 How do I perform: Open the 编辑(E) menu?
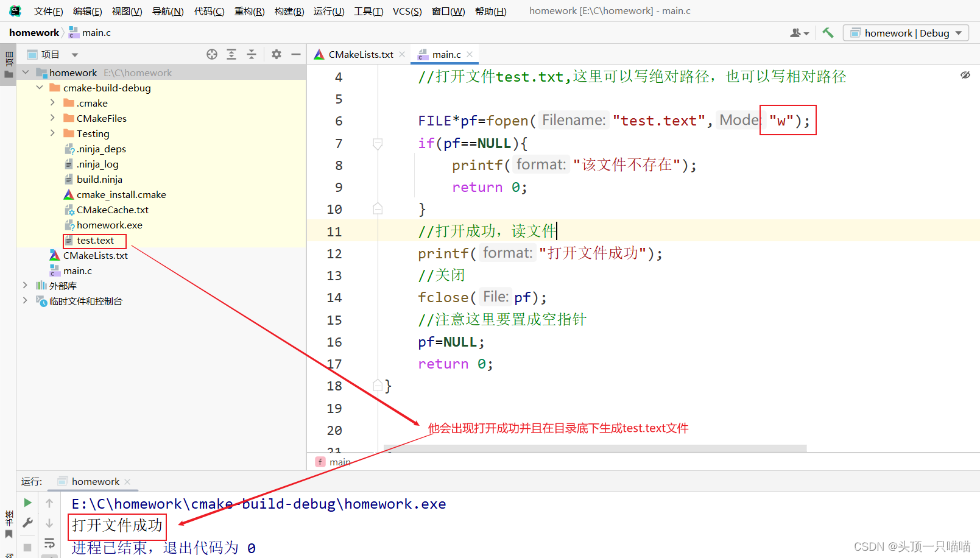(88, 11)
